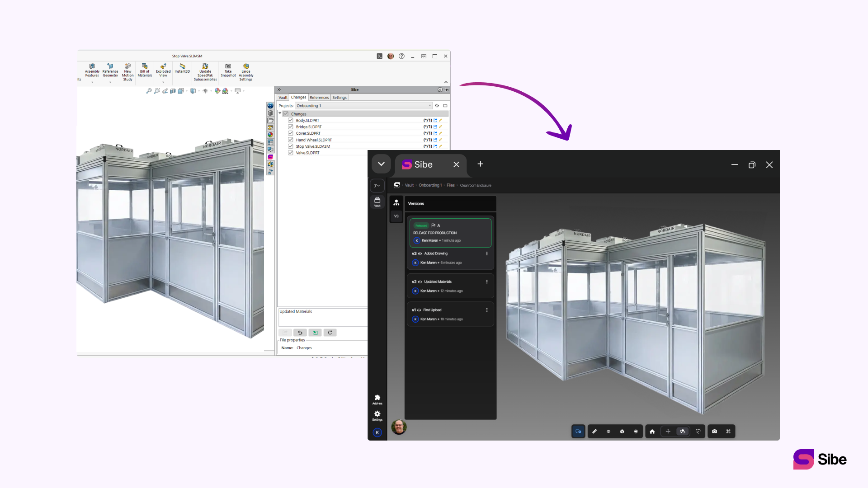Select the measure ruler tool in the Sibe viewer
868x488 pixels.
click(x=594, y=432)
